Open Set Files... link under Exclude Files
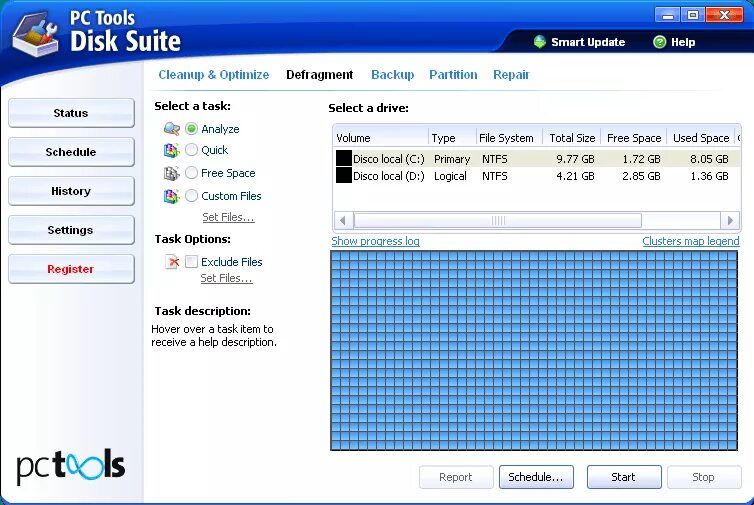 pyautogui.click(x=226, y=278)
